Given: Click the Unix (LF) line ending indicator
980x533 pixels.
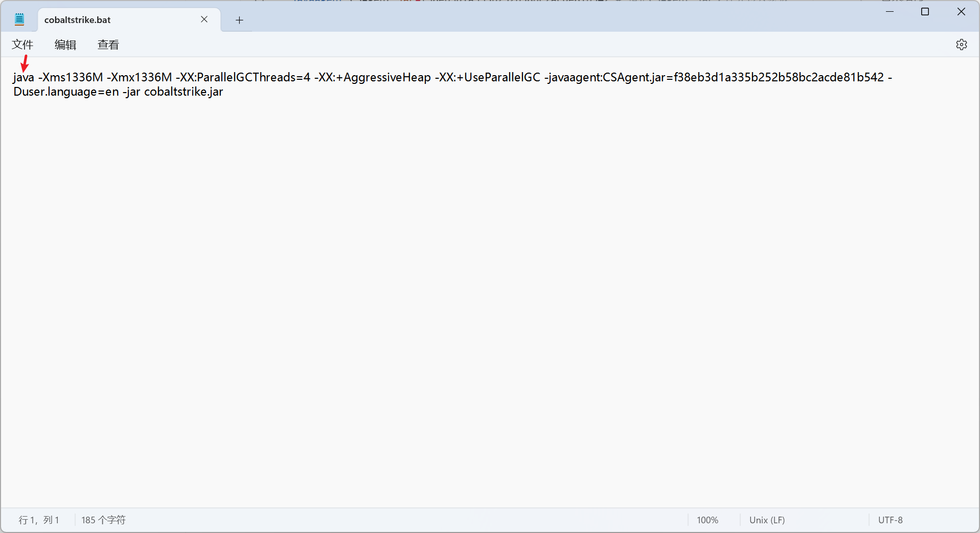Looking at the screenshot, I should point(767,520).
